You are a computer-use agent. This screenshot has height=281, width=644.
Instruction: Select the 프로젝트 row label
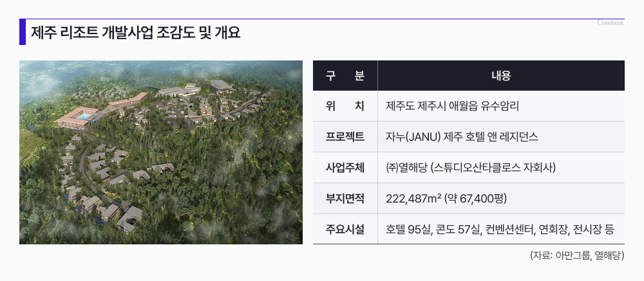pyautogui.click(x=345, y=137)
